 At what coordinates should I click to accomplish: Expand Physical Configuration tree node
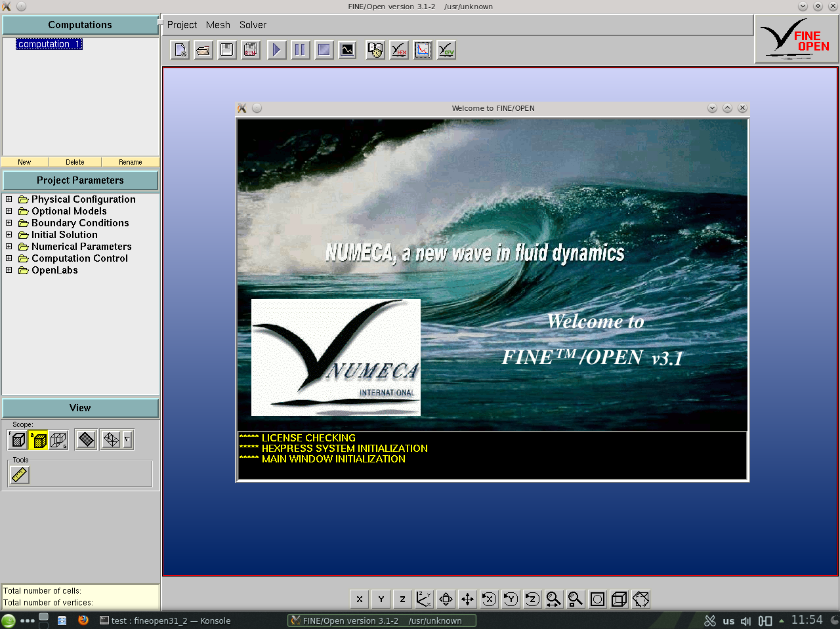9,199
